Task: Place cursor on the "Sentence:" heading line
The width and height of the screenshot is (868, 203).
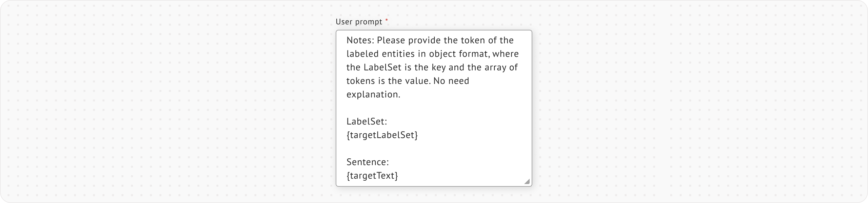Action: click(x=368, y=162)
